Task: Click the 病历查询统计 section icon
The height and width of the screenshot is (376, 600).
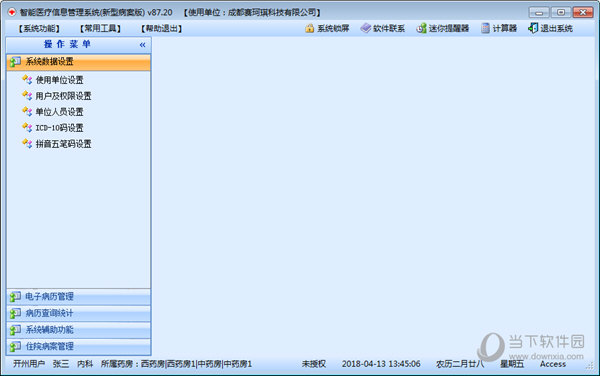Action: (15, 313)
